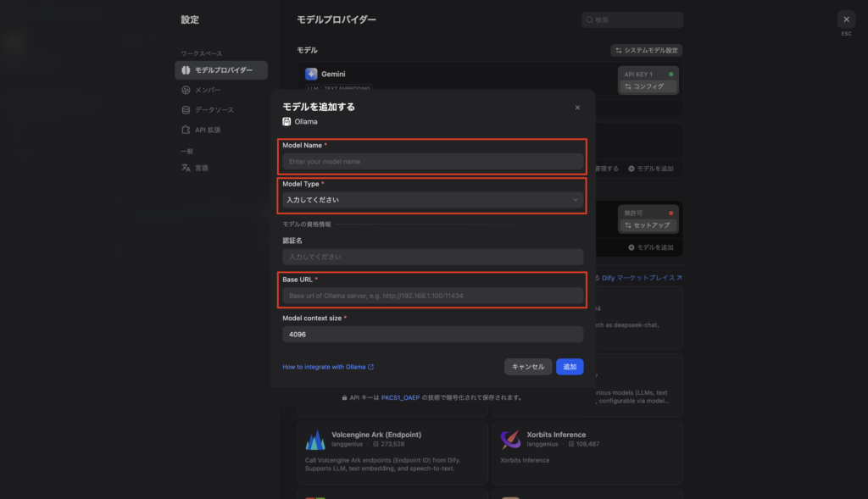This screenshot has height=499, width=868.
Task: Click the メンバー sidebar icon
Action: 186,90
